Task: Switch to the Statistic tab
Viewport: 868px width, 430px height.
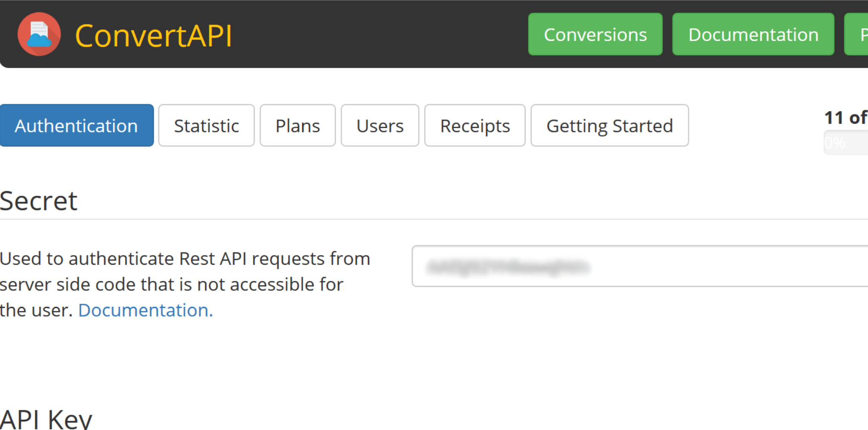Action: (206, 125)
